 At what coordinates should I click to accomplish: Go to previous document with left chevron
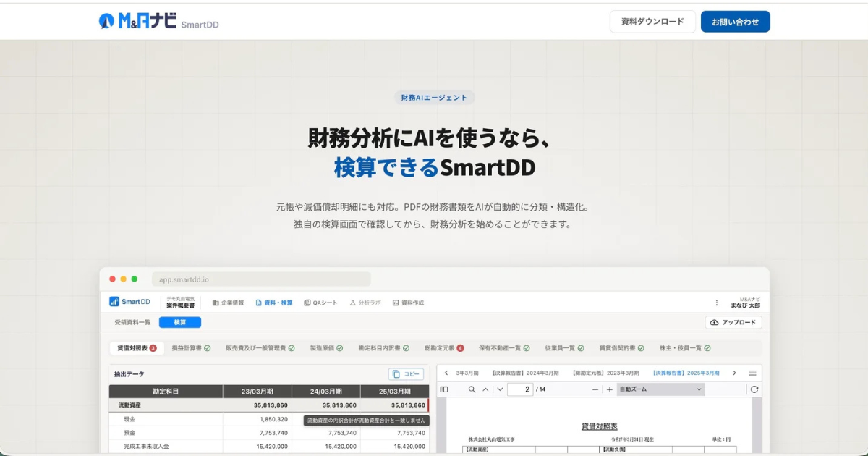(446, 373)
